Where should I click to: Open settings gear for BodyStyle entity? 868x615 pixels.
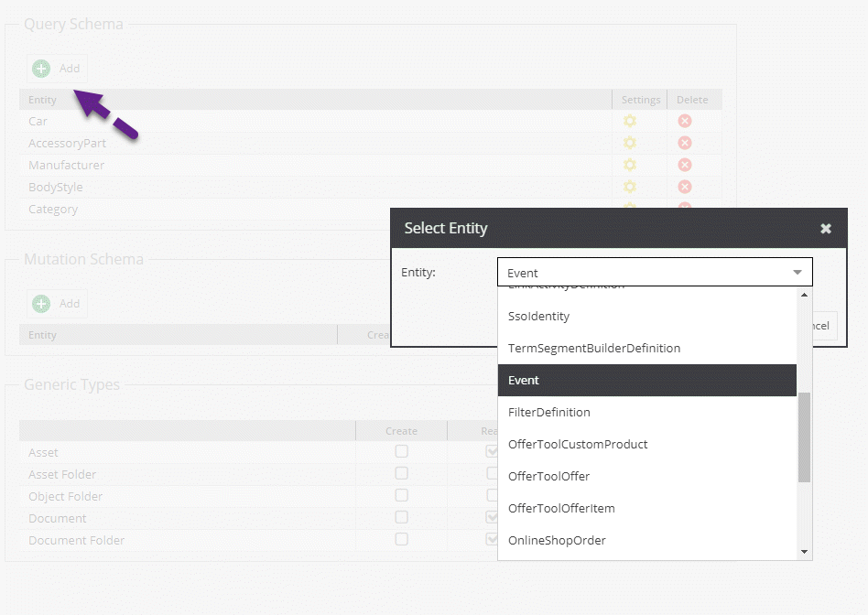[629, 187]
